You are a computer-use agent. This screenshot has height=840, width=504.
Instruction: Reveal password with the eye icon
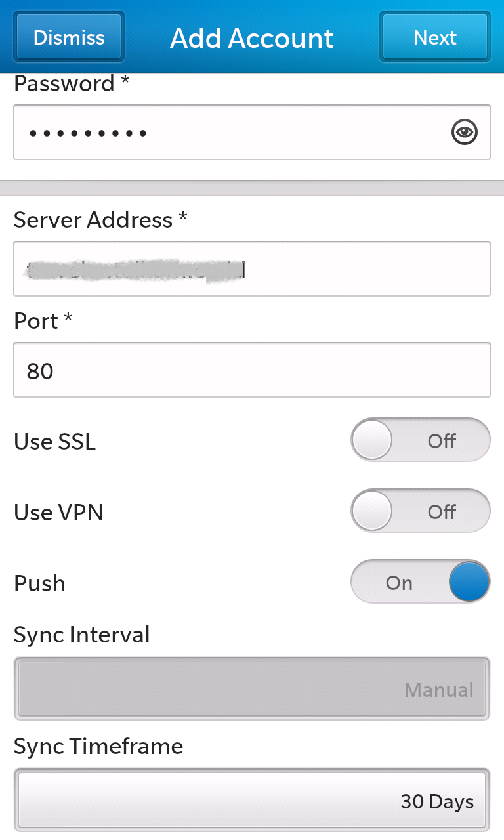(465, 132)
